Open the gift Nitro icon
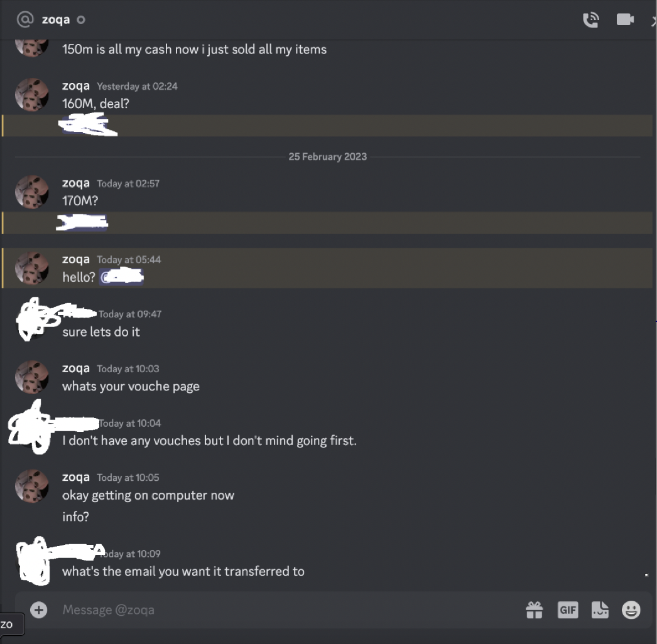This screenshot has width=657, height=644. [535, 609]
